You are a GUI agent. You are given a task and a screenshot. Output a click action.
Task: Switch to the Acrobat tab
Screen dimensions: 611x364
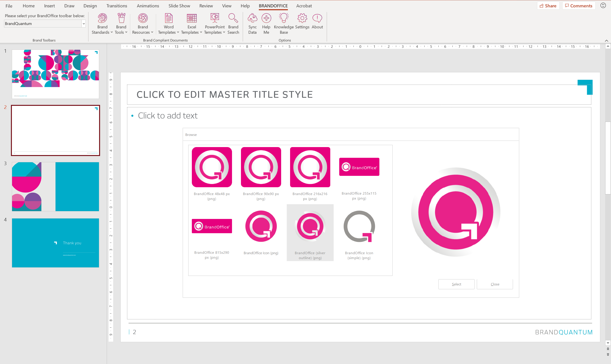pyautogui.click(x=304, y=6)
